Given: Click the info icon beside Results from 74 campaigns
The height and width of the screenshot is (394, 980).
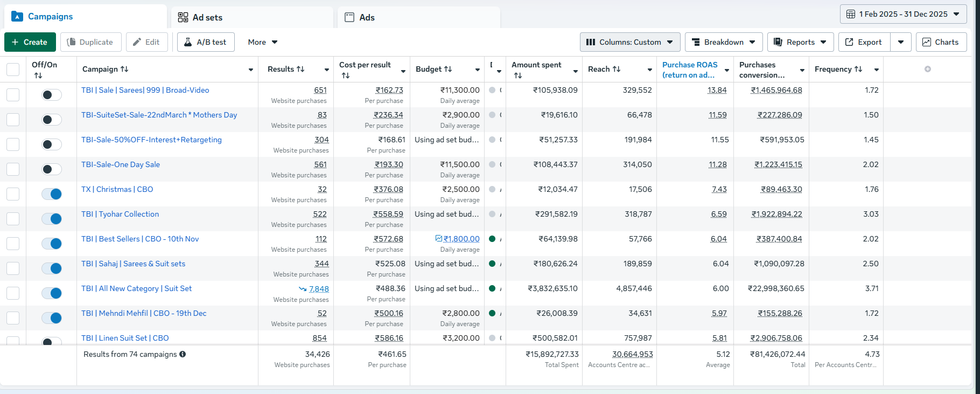Looking at the screenshot, I should tap(183, 354).
